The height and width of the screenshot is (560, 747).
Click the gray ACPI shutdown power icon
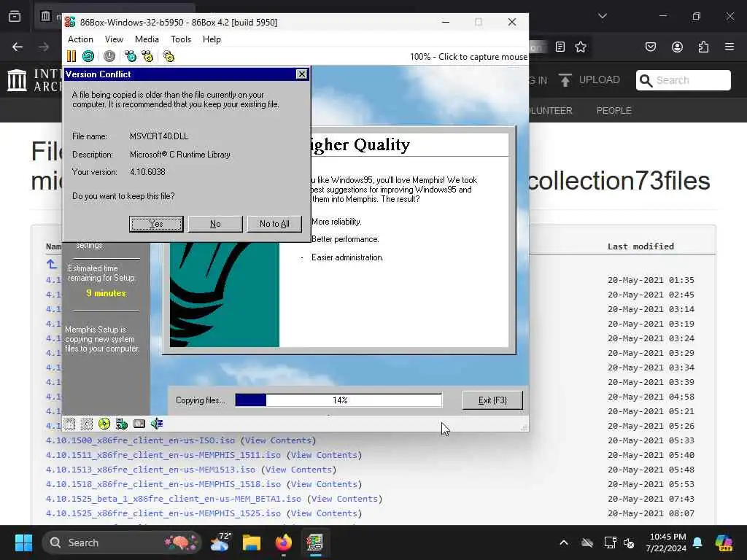pos(109,56)
